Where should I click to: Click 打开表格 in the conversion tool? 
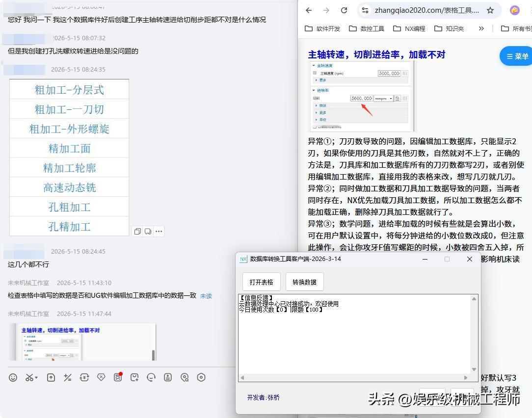tap(261, 282)
